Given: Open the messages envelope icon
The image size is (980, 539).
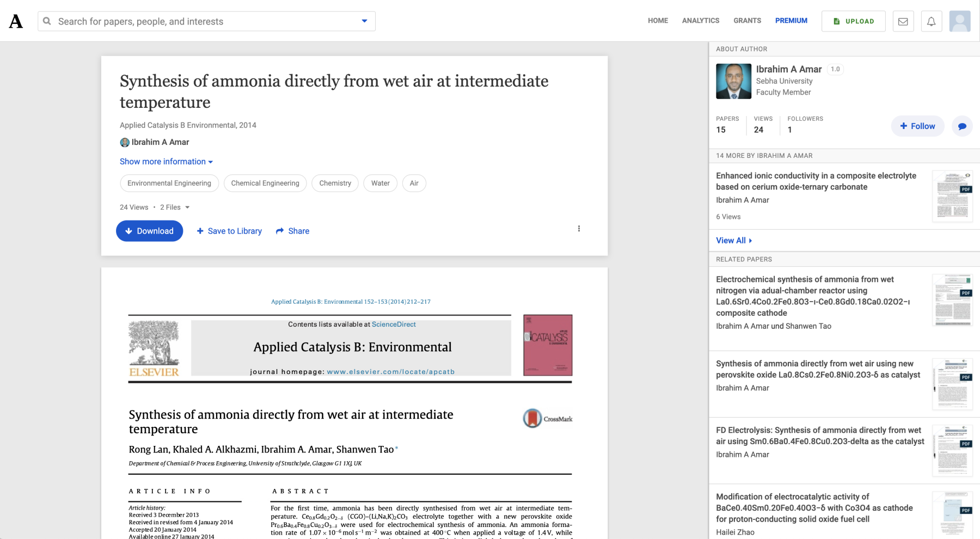Looking at the screenshot, I should pyautogui.click(x=903, y=21).
